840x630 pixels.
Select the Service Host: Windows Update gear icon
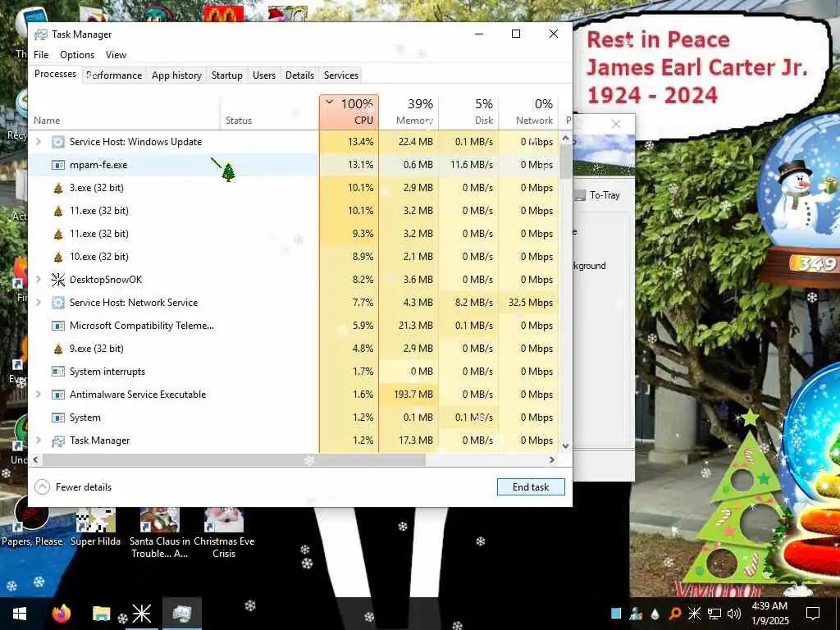pos(58,142)
